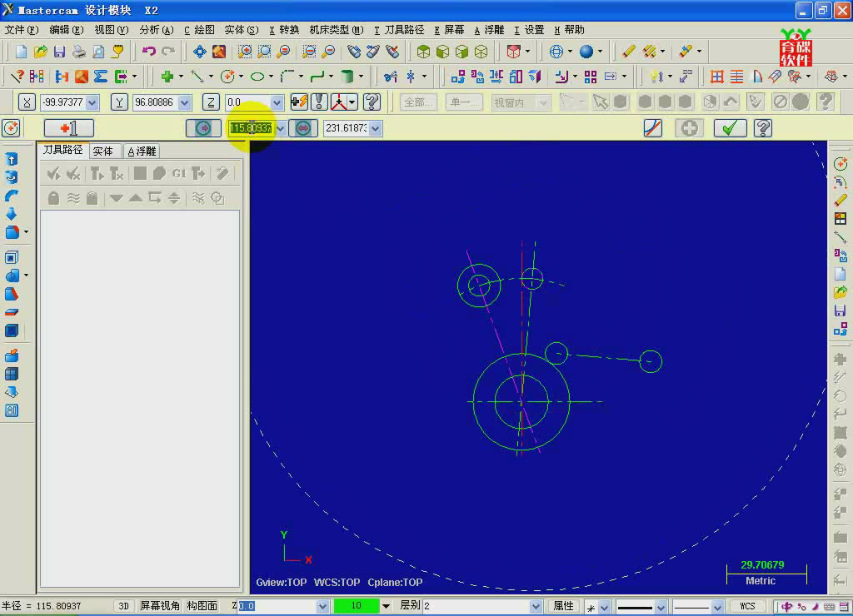
Task: Toggle the Z coordinate lock button
Action: [x=211, y=102]
